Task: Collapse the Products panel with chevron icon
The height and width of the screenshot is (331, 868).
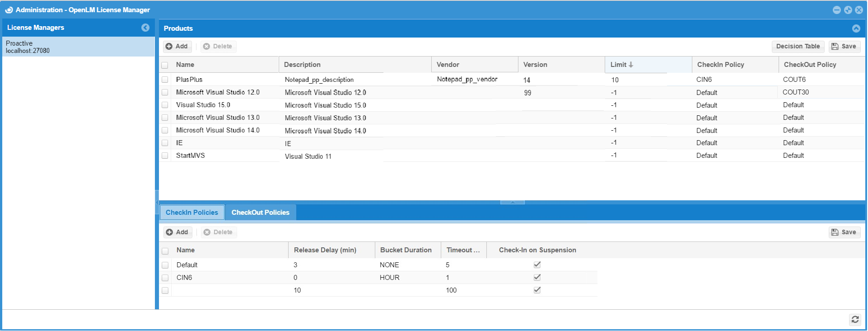Action: point(856,28)
